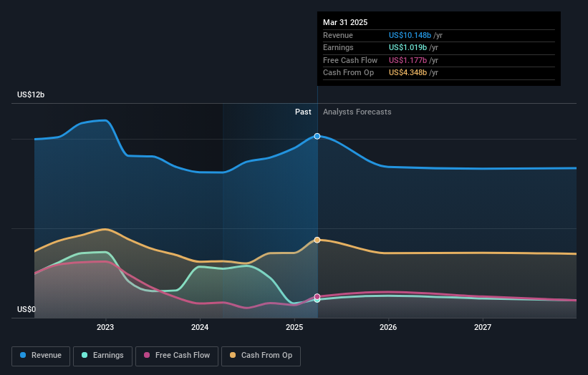Click the US$0 y-axis label

click(x=26, y=309)
